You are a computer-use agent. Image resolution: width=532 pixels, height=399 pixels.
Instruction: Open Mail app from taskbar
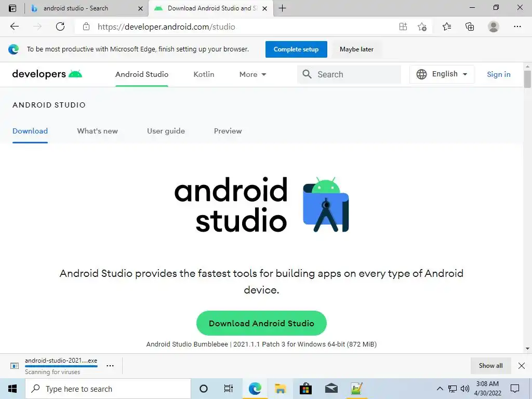pos(331,389)
